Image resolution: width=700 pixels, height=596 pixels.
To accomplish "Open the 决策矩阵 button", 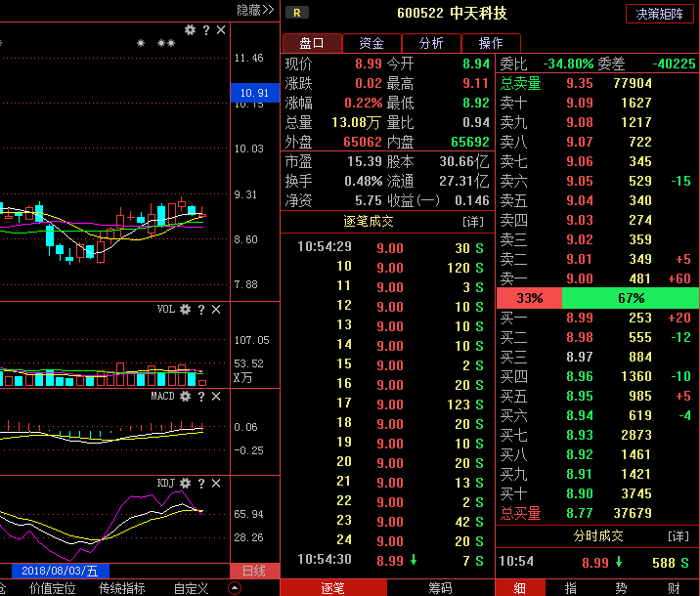I will click(x=659, y=14).
